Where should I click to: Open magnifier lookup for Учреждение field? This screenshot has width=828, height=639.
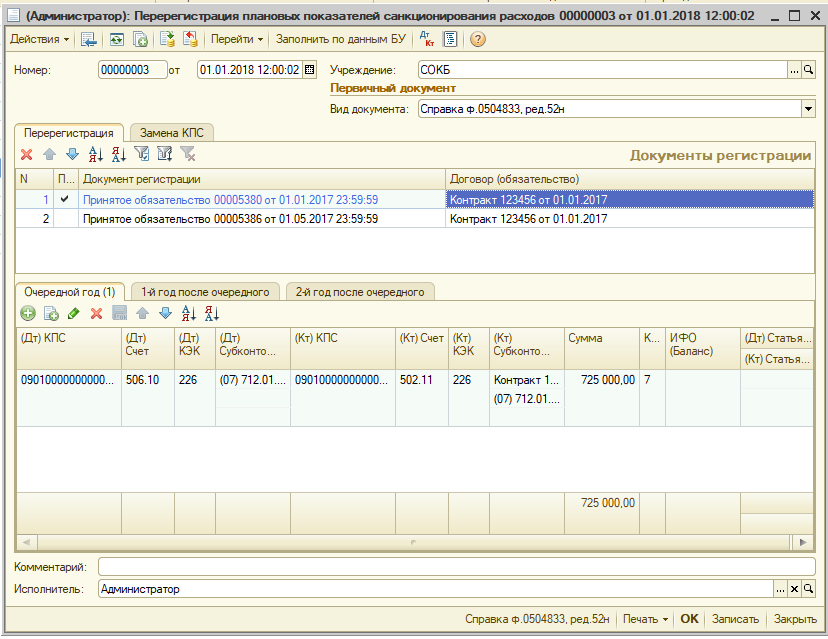(x=809, y=70)
